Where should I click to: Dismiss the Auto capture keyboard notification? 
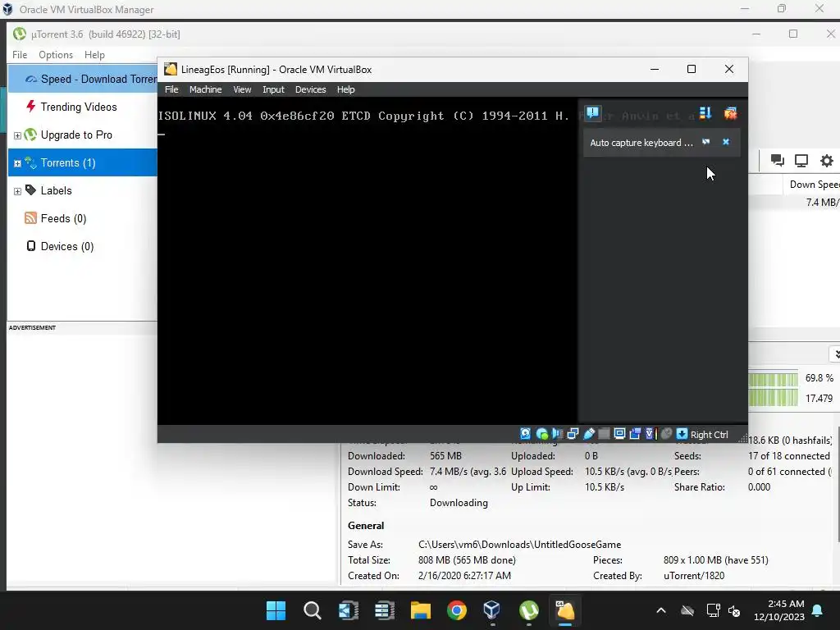coord(726,142)
